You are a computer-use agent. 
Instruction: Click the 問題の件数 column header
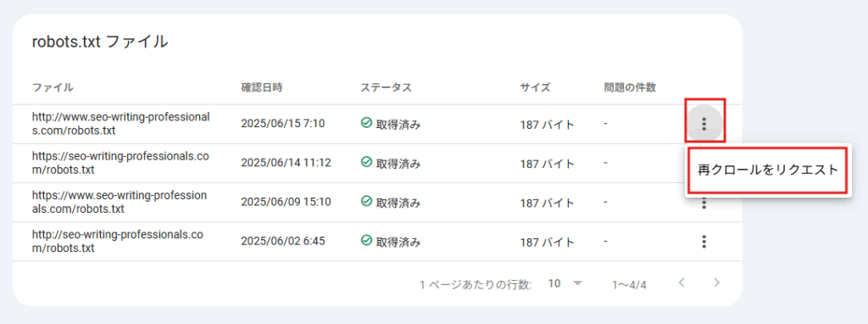click(630, 87)
